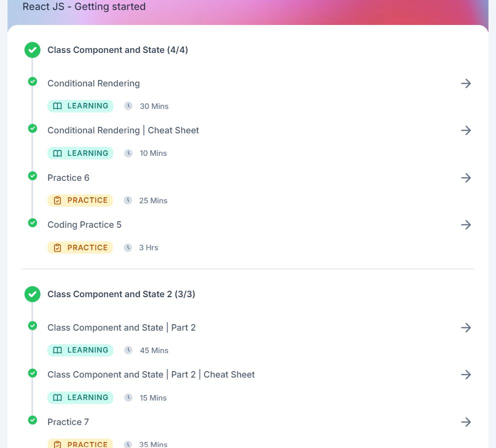This screenshot has width=496, height=448.
Task: Click the 45 Mins duration label
Action: pos(154,351)
